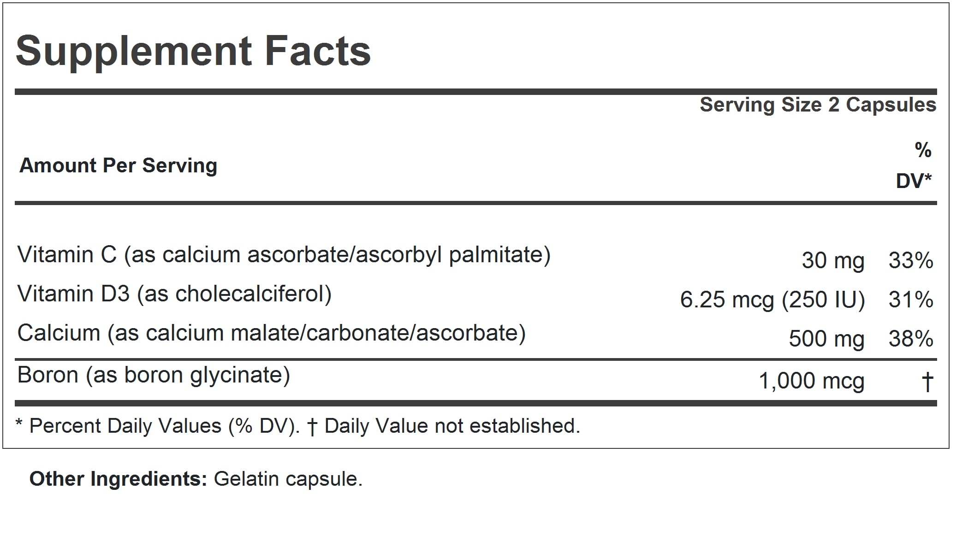Click the Supplement Facts heading
Viewport: 980px width, 553px height.
193,52
